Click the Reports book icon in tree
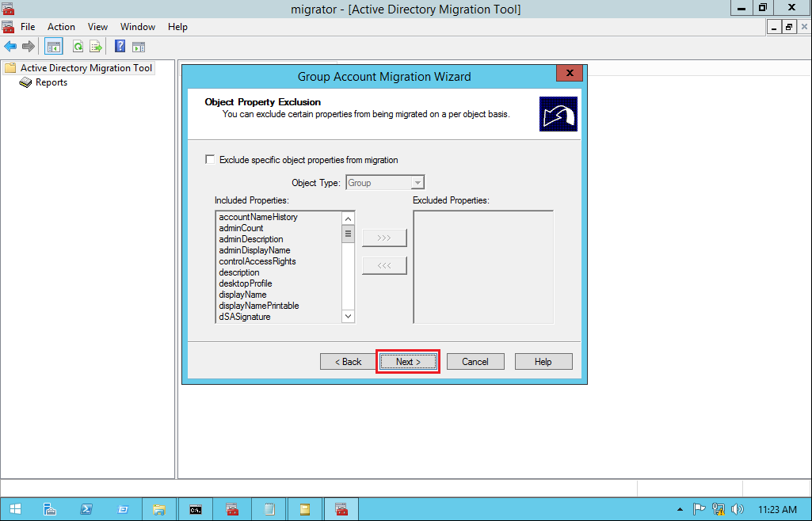Image resolution: width=812 pixels, height=521 pixels. 25,82
